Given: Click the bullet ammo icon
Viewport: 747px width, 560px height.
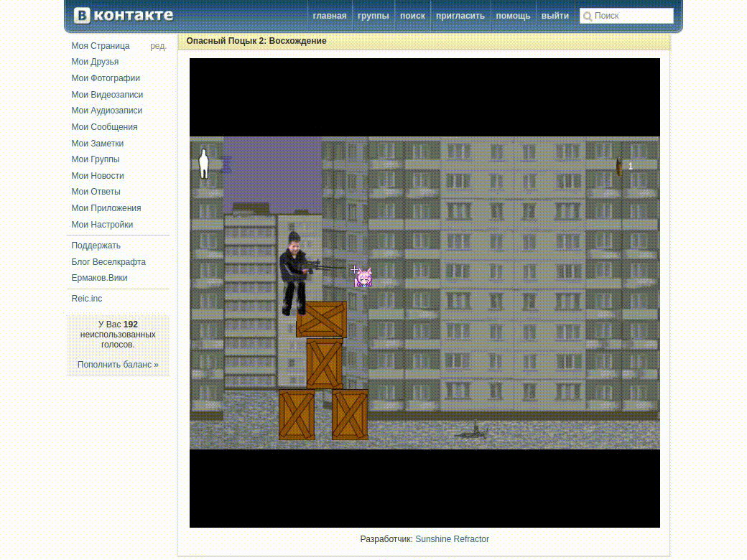Looking at the screenshot, I should (x=619, y=166).
